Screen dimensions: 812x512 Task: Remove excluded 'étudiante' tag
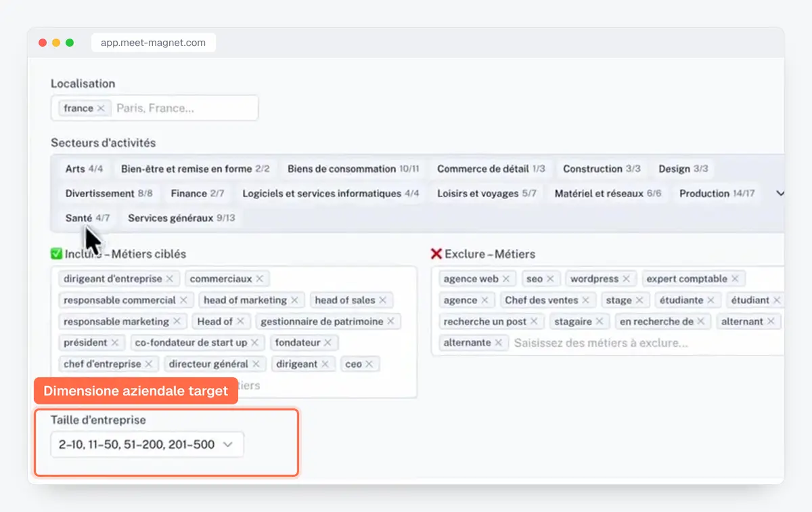pos(711,300)
